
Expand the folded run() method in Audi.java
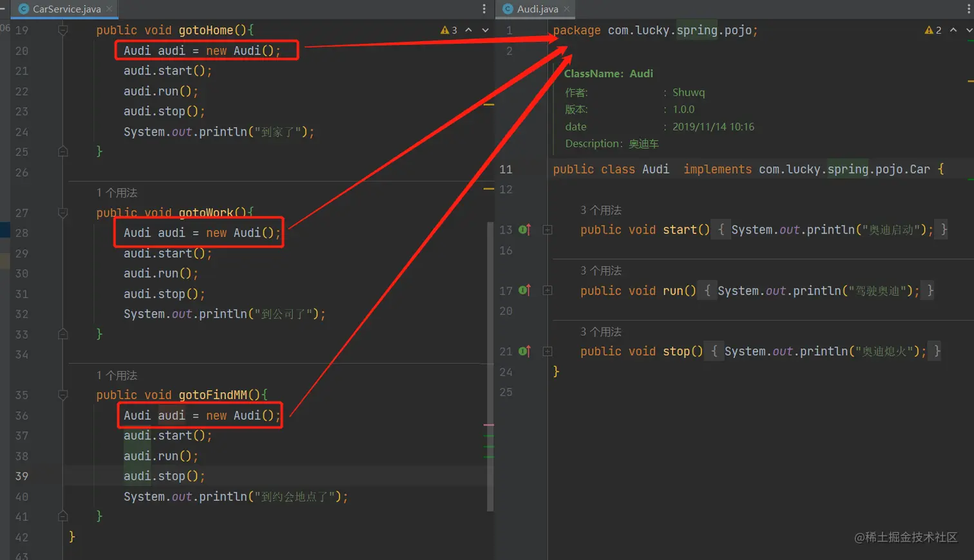tap(548, 290)
